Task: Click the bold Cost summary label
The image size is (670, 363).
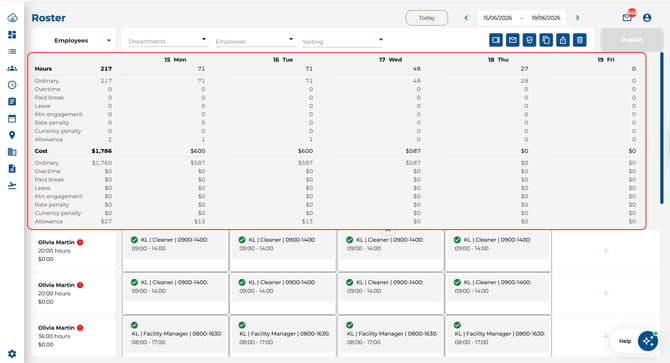Action: (x=41, y=151)
